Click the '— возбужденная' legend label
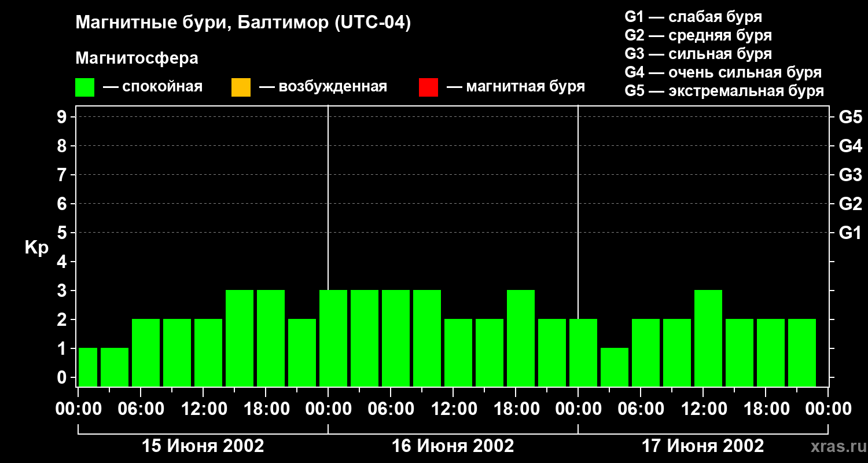Image resolution: width=868 pixels, height=463 pixels. click(x=323, y=87)
